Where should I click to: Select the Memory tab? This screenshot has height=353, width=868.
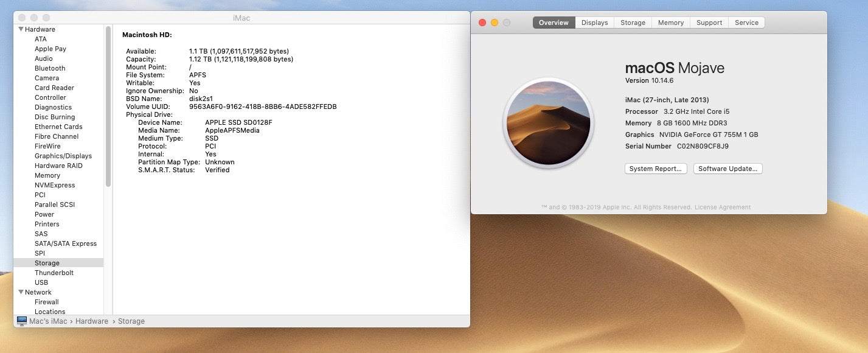(x=670, y=23)
